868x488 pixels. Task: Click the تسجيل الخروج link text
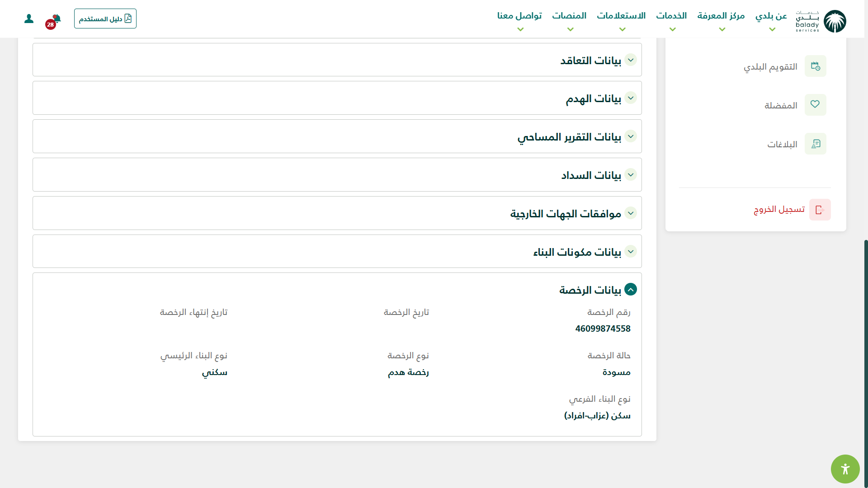779,209
